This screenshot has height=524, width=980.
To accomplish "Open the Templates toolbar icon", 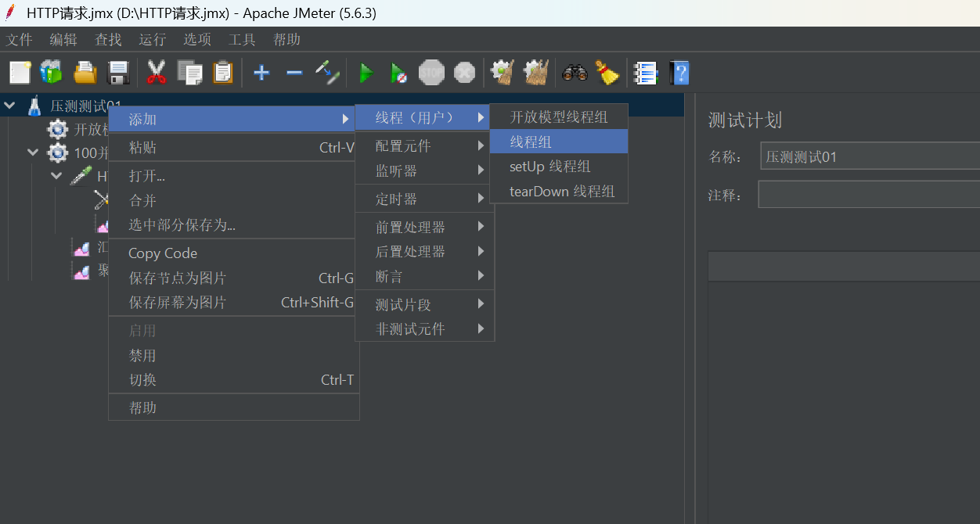I will [x=52, y=73].
